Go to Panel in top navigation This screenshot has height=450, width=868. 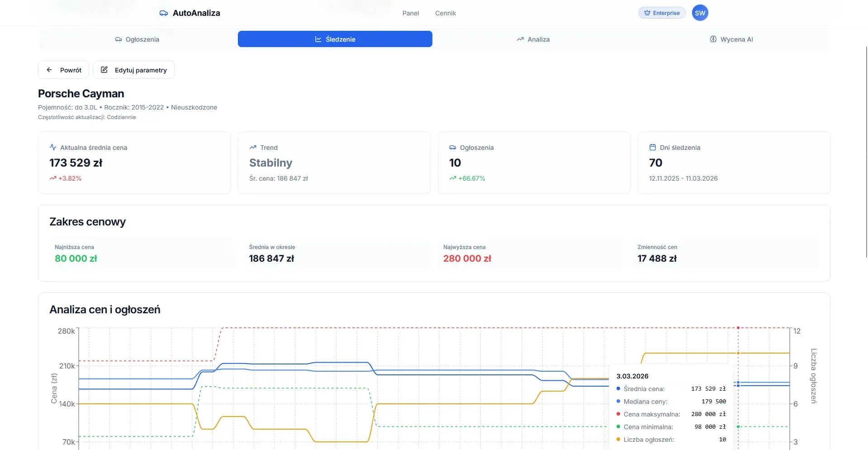point(411,13)
